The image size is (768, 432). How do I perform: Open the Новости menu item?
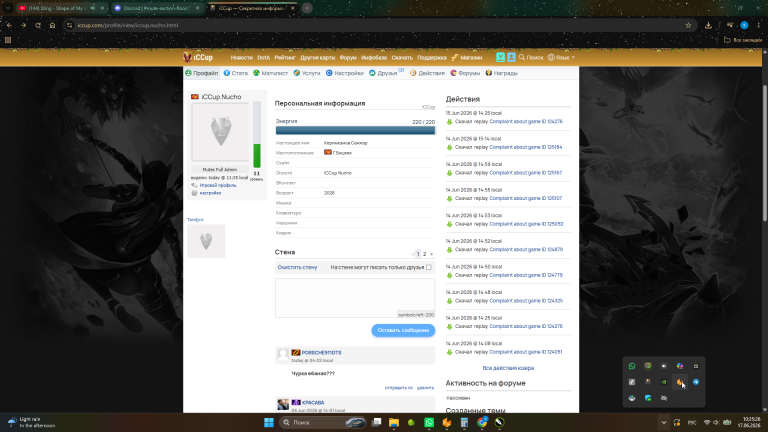coord(241,58)
